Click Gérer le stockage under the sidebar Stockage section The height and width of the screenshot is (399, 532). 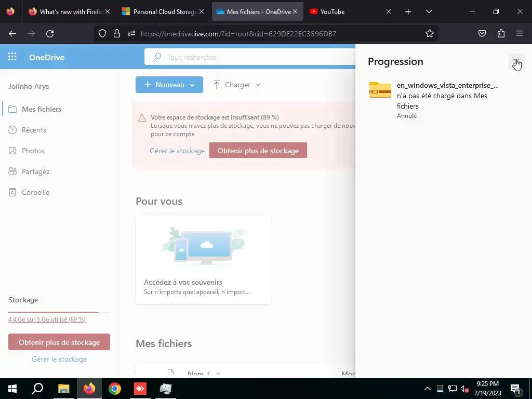tap(59, 359)
